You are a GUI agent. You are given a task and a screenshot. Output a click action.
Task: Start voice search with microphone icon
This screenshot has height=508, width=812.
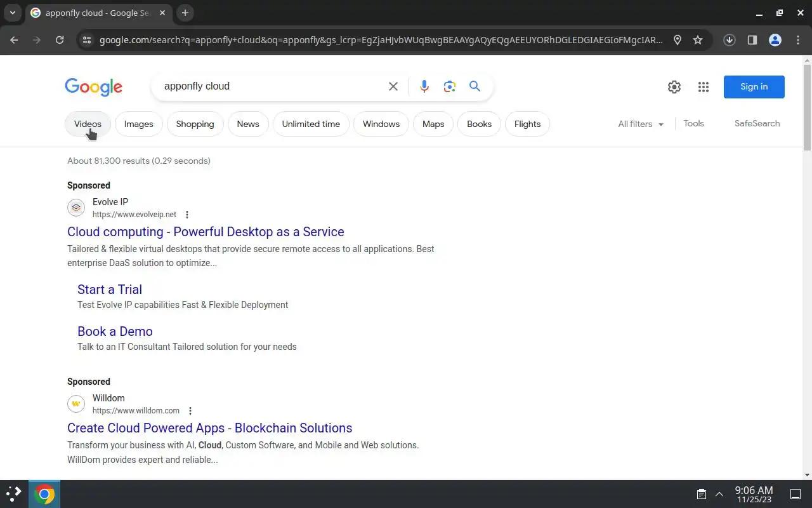coord(424,86)
